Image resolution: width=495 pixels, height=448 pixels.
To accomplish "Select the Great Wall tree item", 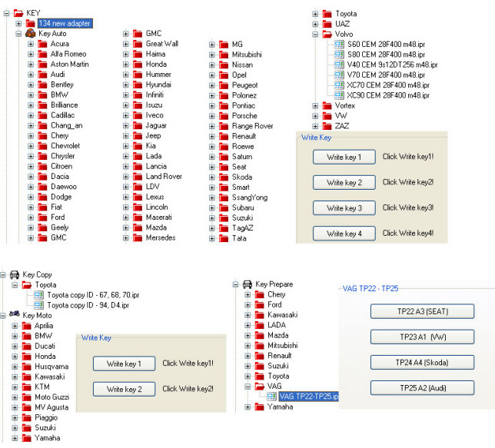I will [162, 44].
